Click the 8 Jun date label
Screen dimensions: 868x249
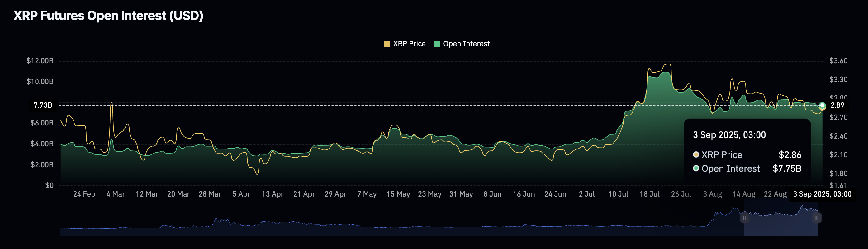(493, 194)
